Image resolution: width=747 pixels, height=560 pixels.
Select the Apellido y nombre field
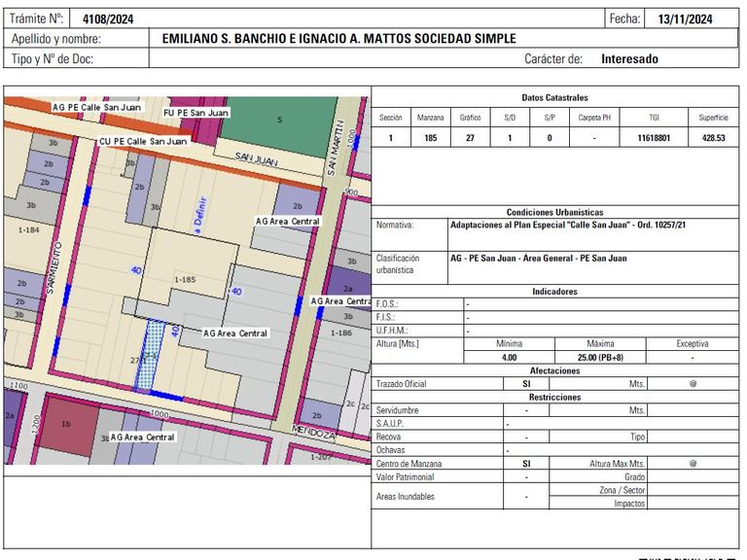coord(444,39)
